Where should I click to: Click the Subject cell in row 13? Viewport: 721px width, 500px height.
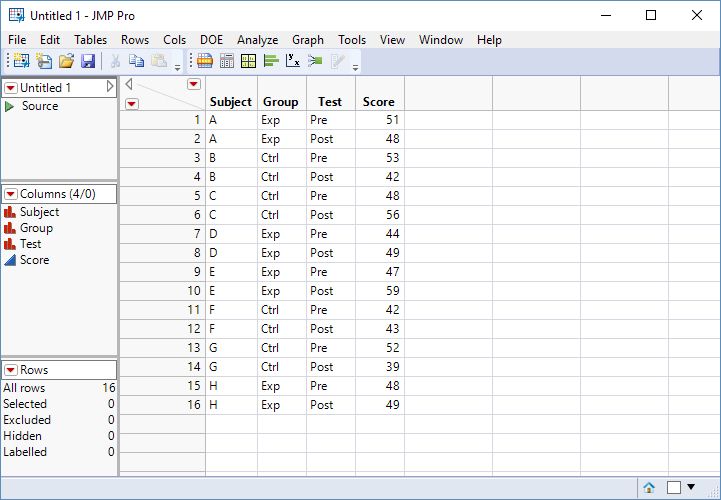tap(231, 348)
